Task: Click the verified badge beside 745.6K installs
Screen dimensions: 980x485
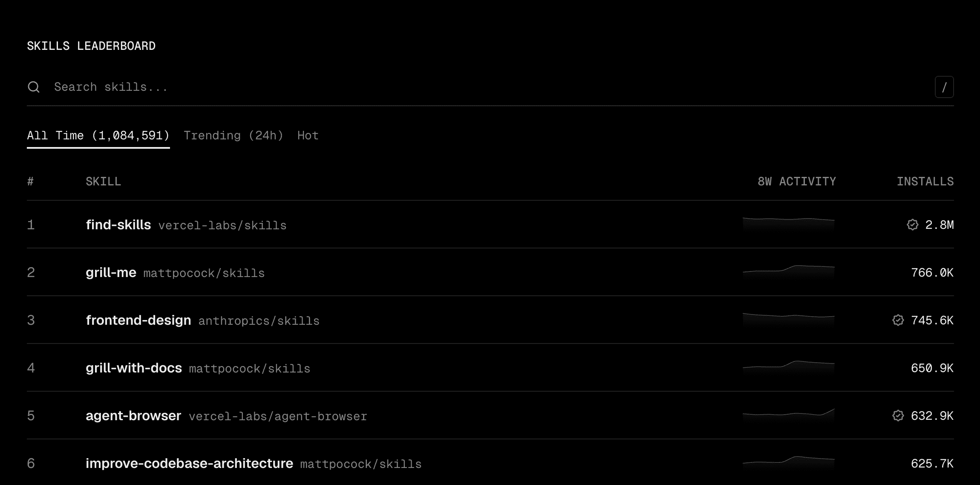Action: [x=898, y=320]
